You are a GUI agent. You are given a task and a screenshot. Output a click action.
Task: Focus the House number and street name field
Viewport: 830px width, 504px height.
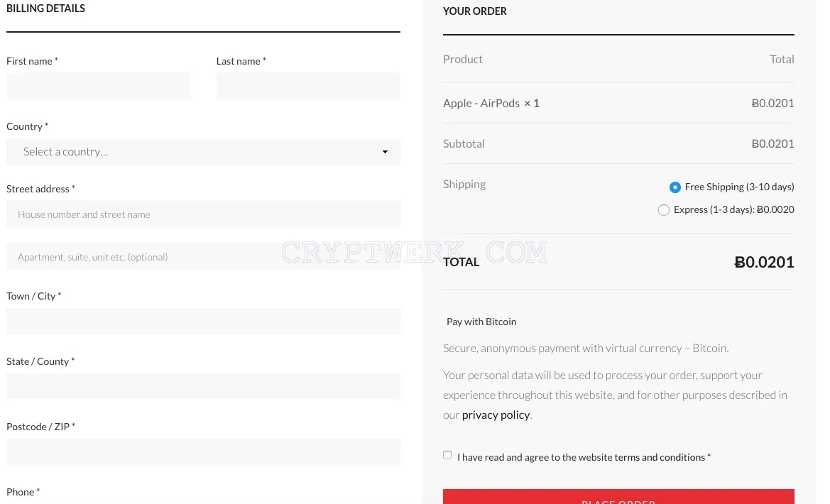[203, 214]
